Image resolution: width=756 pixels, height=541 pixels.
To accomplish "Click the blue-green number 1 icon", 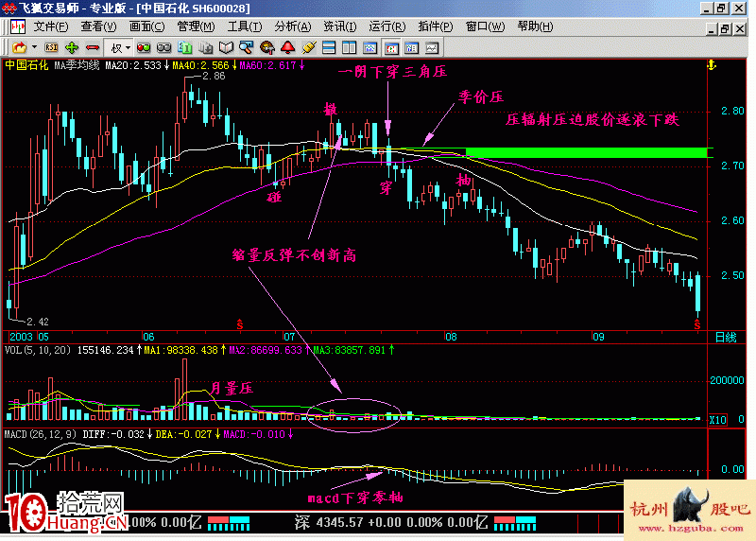I will (x=184, y=47).
